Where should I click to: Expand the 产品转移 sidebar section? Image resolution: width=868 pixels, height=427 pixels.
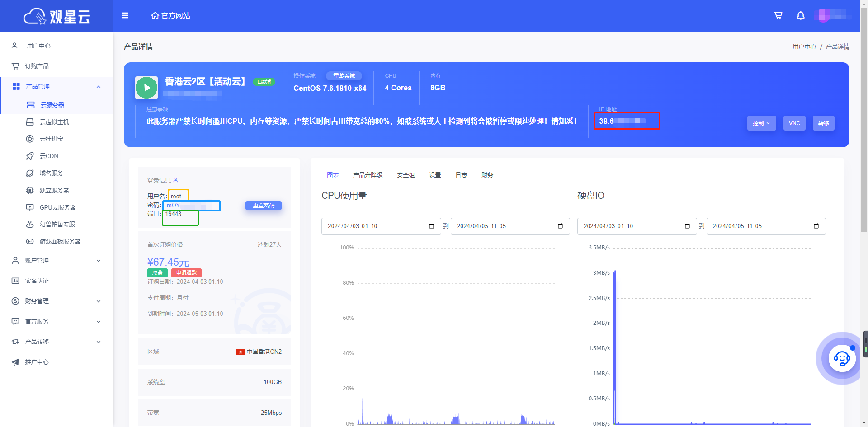point(99,342)
